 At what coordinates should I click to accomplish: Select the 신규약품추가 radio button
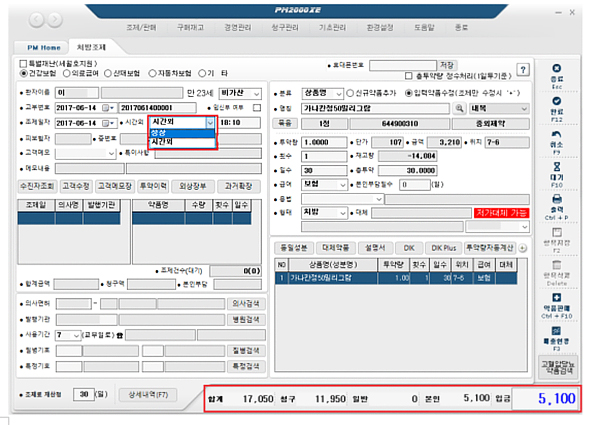coord(350,93)
